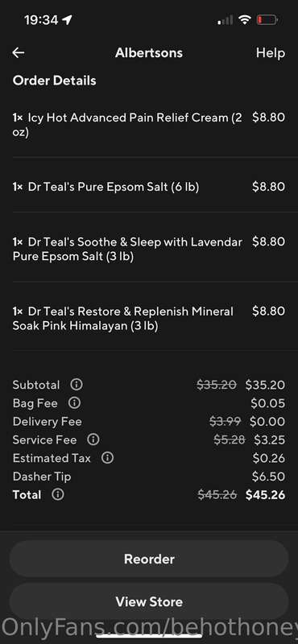The image size is (298, 644).
Task: Tap the Dasher Tip amount row
Action: [x=149, y=477]
